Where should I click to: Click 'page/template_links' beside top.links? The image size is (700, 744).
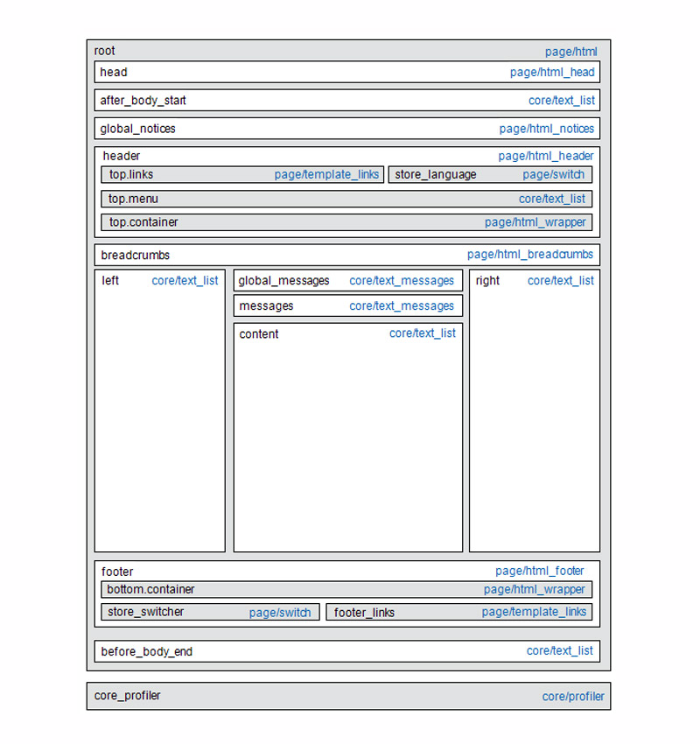point(326,174)
